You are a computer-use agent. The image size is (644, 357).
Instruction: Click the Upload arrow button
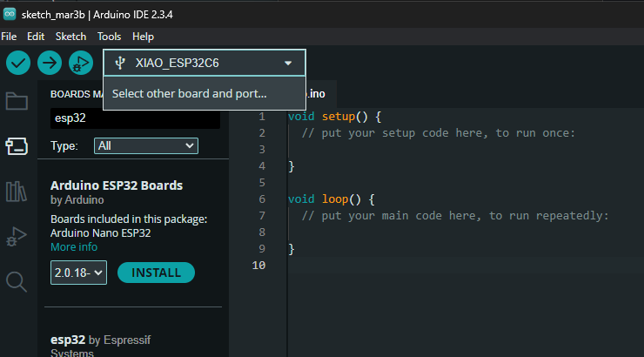coord(50,63)
